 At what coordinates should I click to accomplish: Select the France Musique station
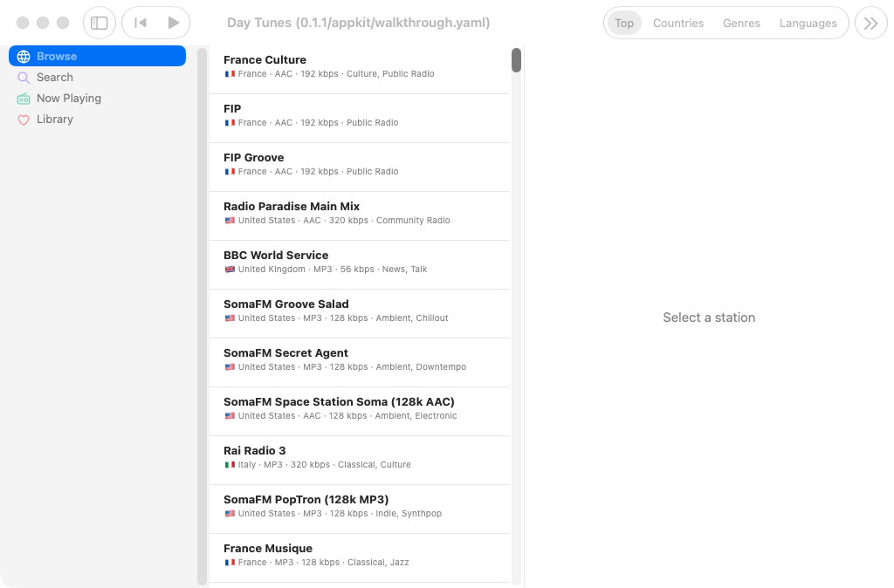(359, 557)
